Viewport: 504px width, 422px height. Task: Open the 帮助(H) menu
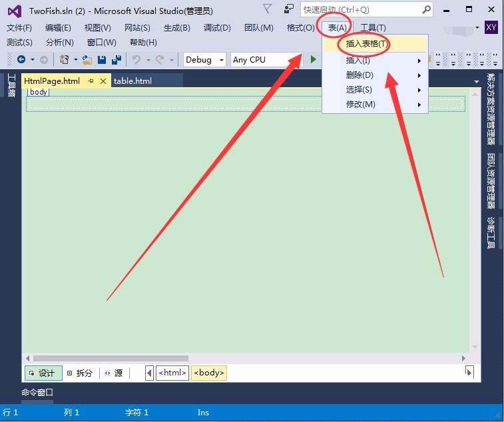pos(143,43)
